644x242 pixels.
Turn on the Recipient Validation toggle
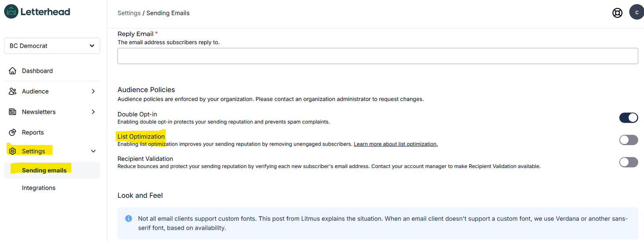tap(628, 162)
